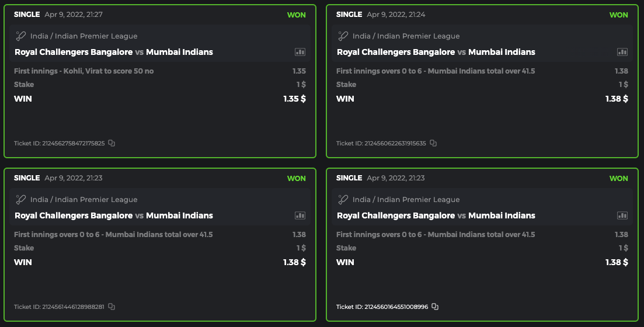The image size is (644, 327).
Task: Click the WON status on the 21:27 ticket
Action: 296,15
